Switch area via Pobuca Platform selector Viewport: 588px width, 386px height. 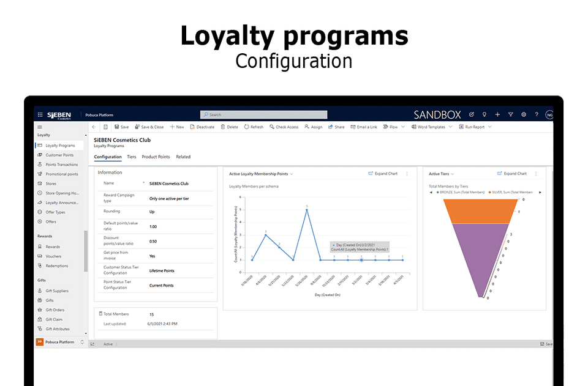(x=61, y=342)
